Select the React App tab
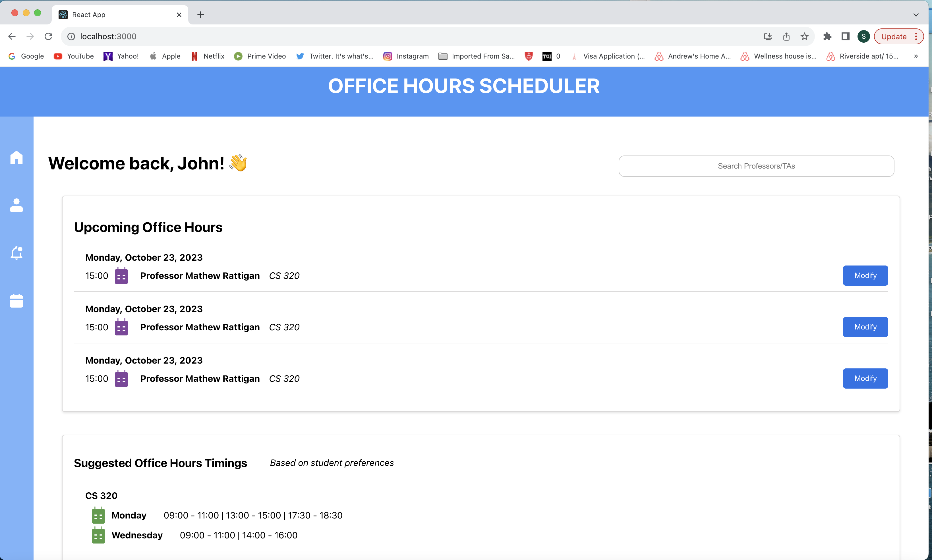This screenshot has height=560, width=932. 120,15
